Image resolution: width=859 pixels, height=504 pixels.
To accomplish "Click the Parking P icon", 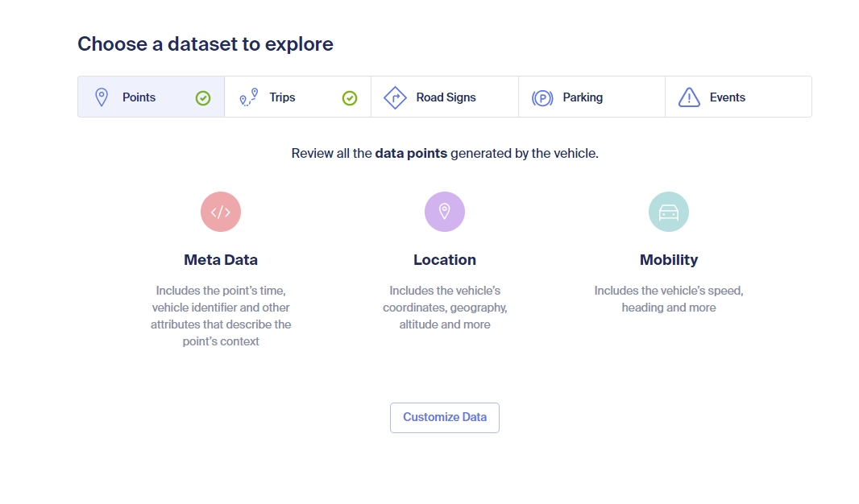I will pyautogui.click(x=542, y=98).
